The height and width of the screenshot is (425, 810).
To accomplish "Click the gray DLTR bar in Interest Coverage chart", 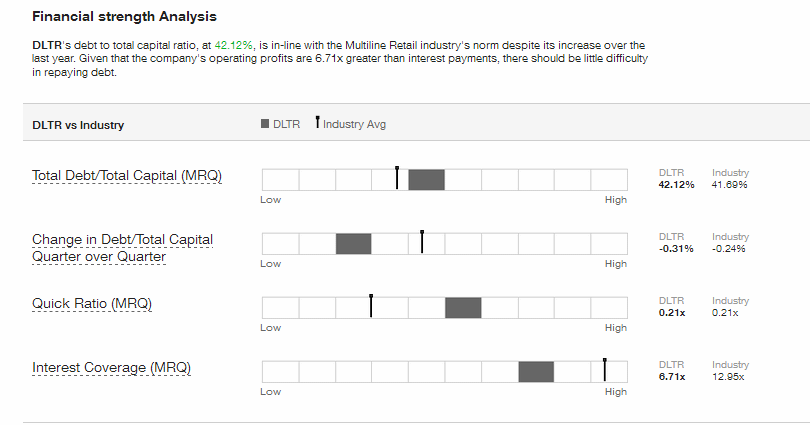I will [536, 372].
